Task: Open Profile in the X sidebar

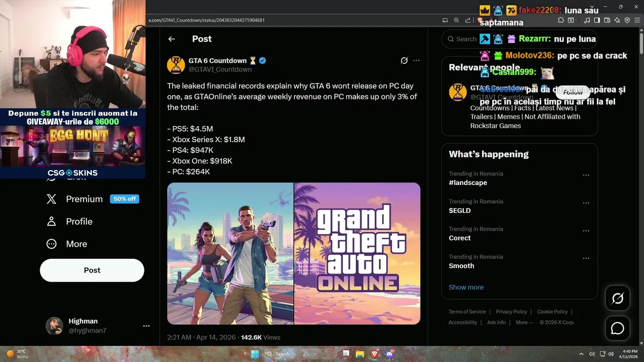Action: 79,221
